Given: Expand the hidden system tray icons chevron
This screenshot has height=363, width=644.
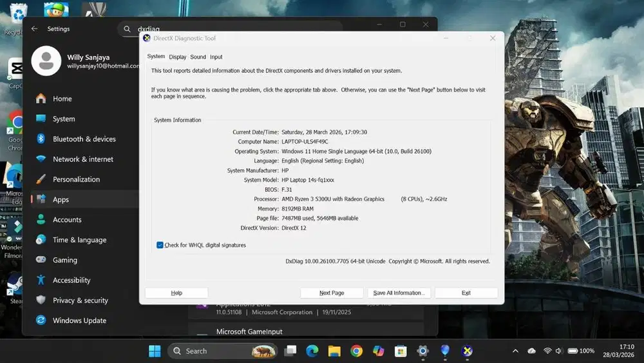Looking at the screenshot, I should [515, 351].
